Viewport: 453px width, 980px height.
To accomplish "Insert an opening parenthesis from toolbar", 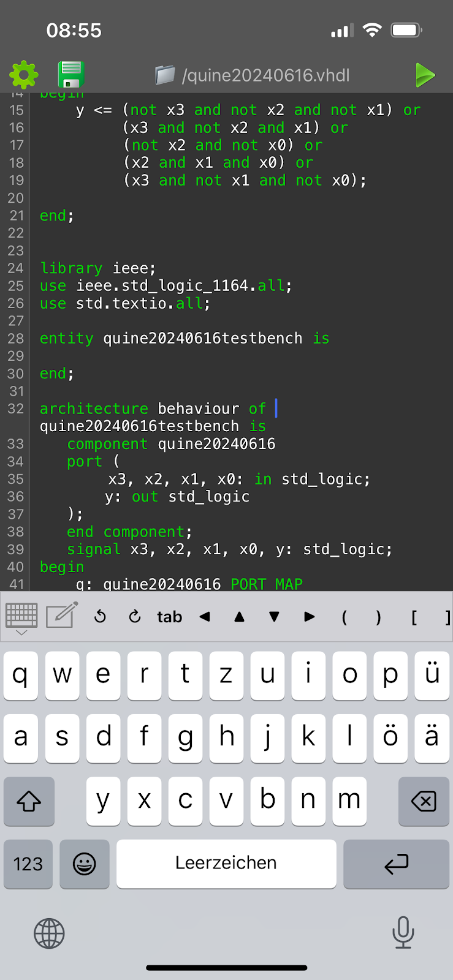I will coord(344,617).
